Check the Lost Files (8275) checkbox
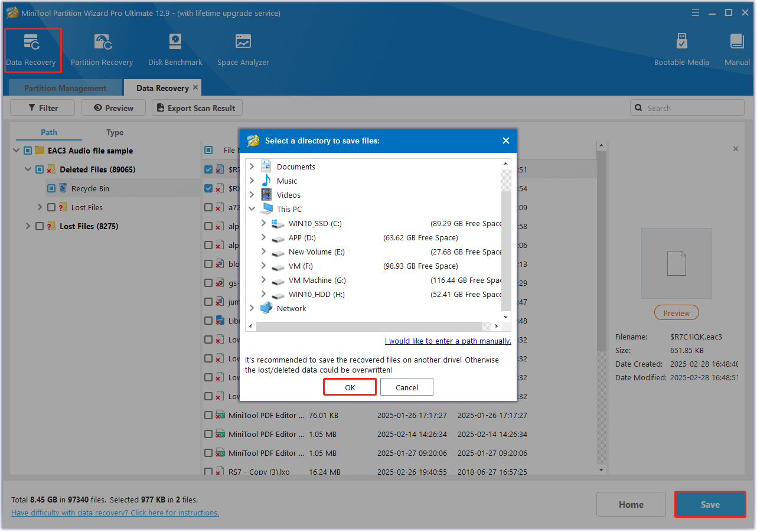 point(40,226)
